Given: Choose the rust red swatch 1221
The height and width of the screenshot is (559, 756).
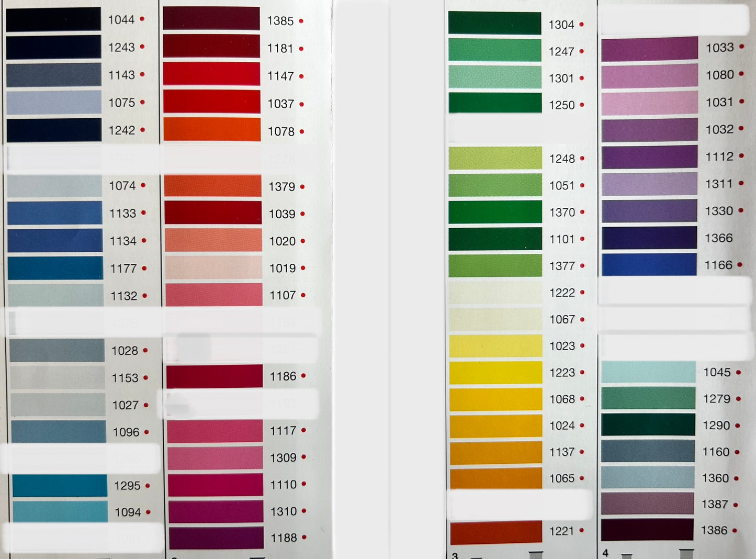Looking at the screenshot, I should 496,532.
